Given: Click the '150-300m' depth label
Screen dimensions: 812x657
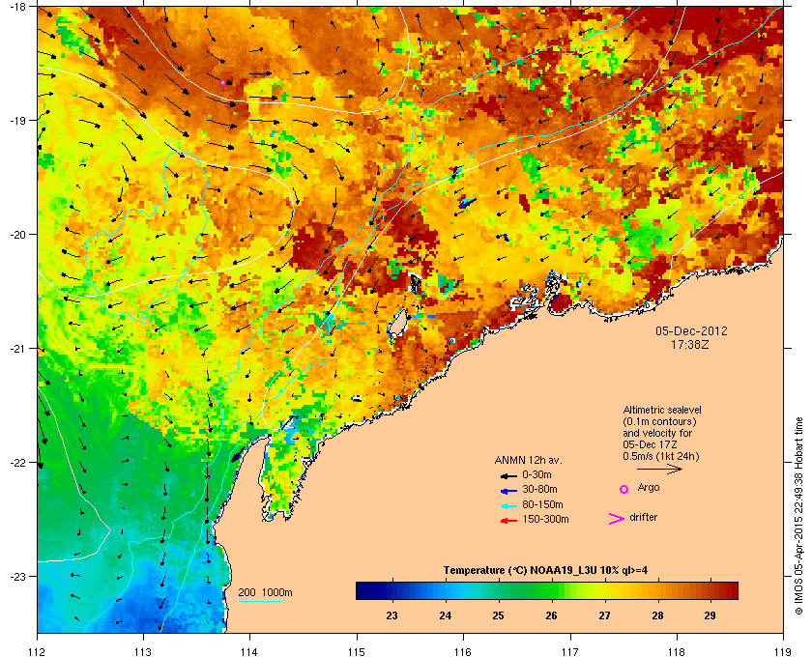Looking at the screenshot, I should click(545, 519).
